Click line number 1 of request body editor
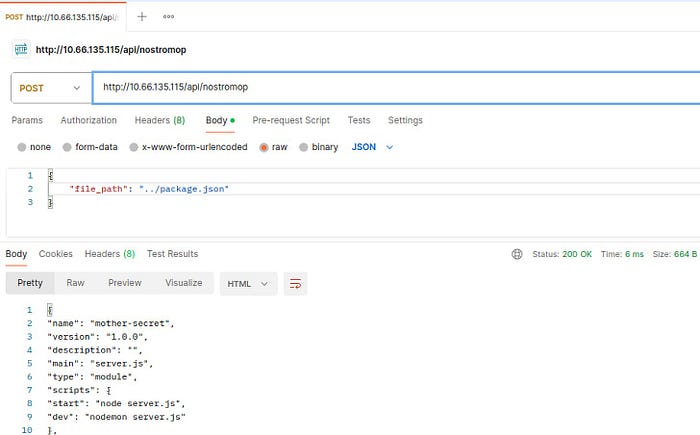Image resolution: width=700 pixels, height=435 pixels. click(30, 176)
